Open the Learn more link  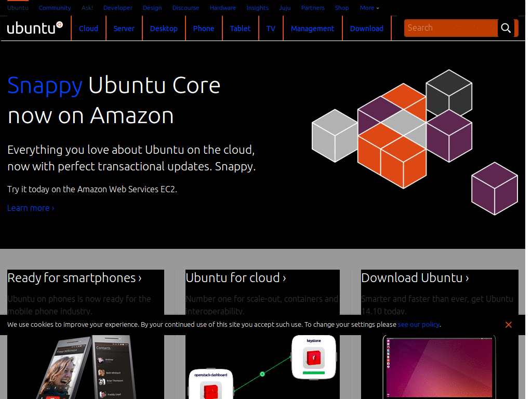coord(30,208)
